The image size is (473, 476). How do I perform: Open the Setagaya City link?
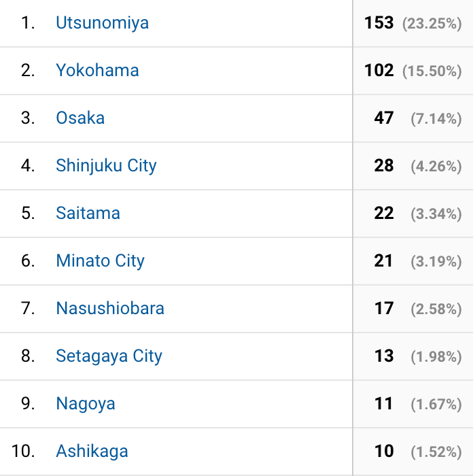pyautogui.click(x=109, y=356)
